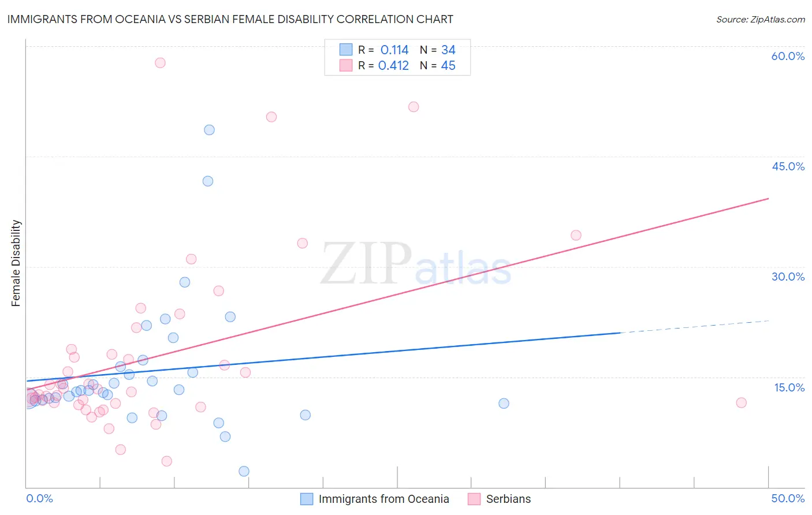Select the Serbians legend label
The image size is (812, 515).
coord(508,499)
